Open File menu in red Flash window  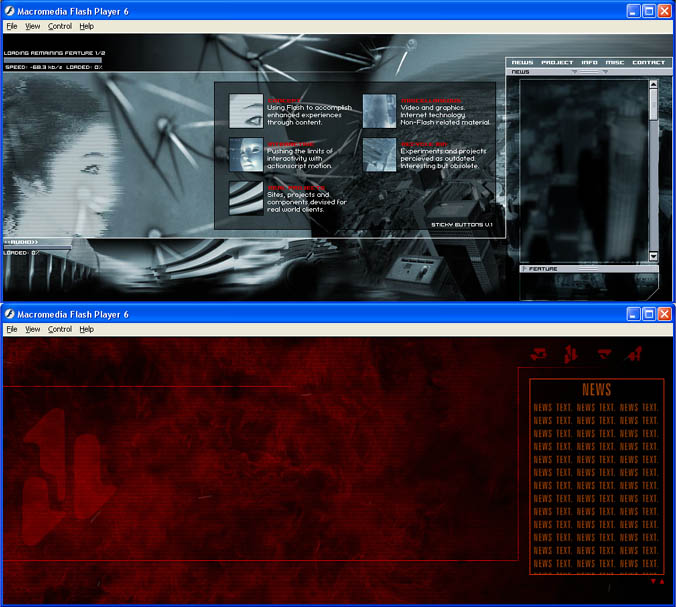click(12, 329)
